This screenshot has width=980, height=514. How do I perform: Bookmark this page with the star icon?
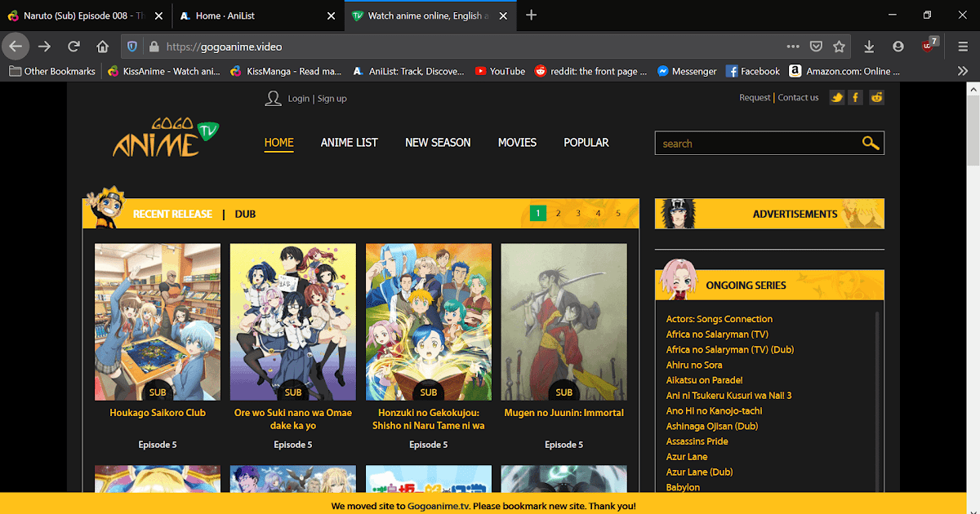[839, 47]
